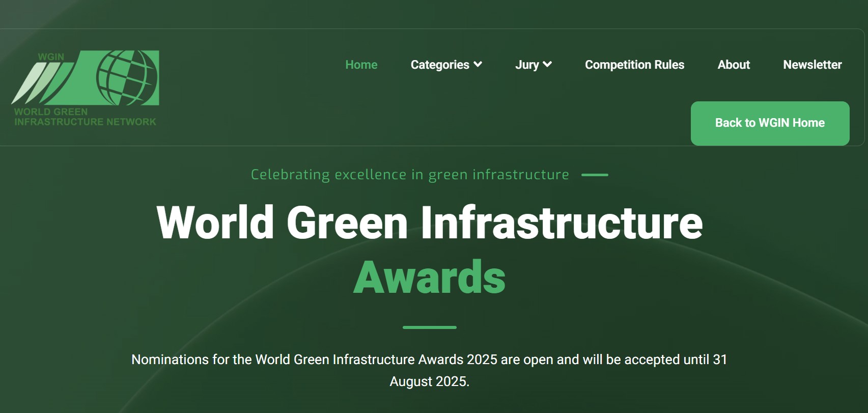
Task: Open the Newsletter link
Action: pyautogui.click(x=813, y=65)
